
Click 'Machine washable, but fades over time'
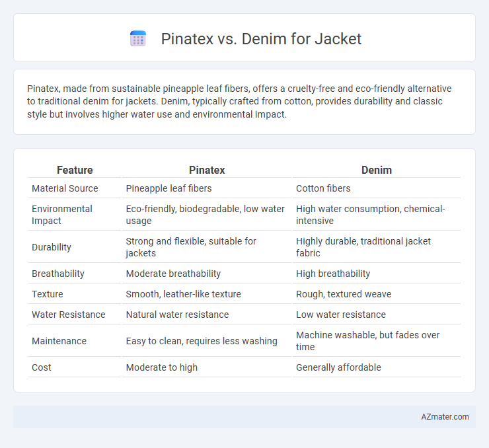(x=367, y=341)
